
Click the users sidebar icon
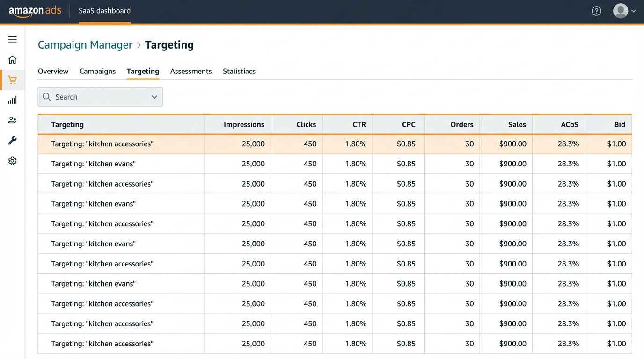click(12, 120)
